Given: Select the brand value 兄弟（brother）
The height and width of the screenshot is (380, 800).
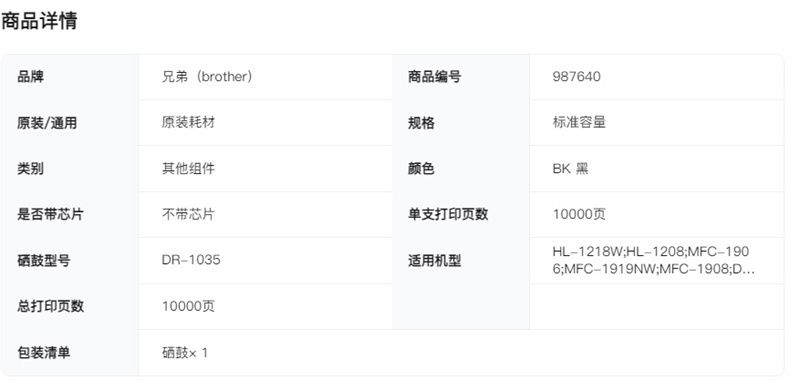Looking at the screenshot, I should click(208, 77).
